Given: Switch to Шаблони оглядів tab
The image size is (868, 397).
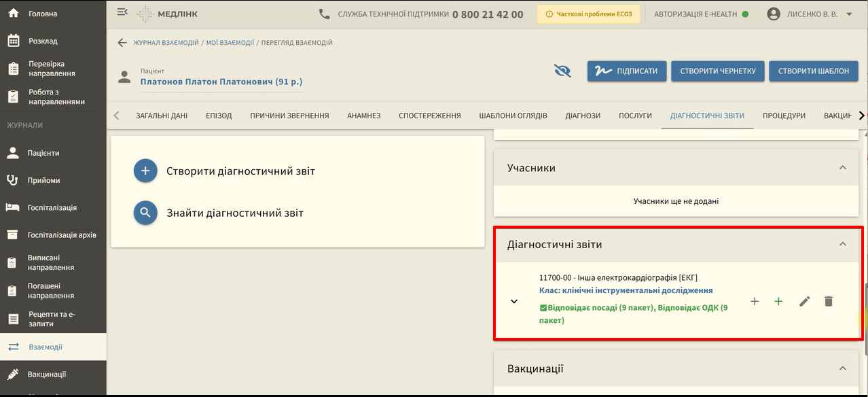Looking at the screenshot, I should (513, 116).
